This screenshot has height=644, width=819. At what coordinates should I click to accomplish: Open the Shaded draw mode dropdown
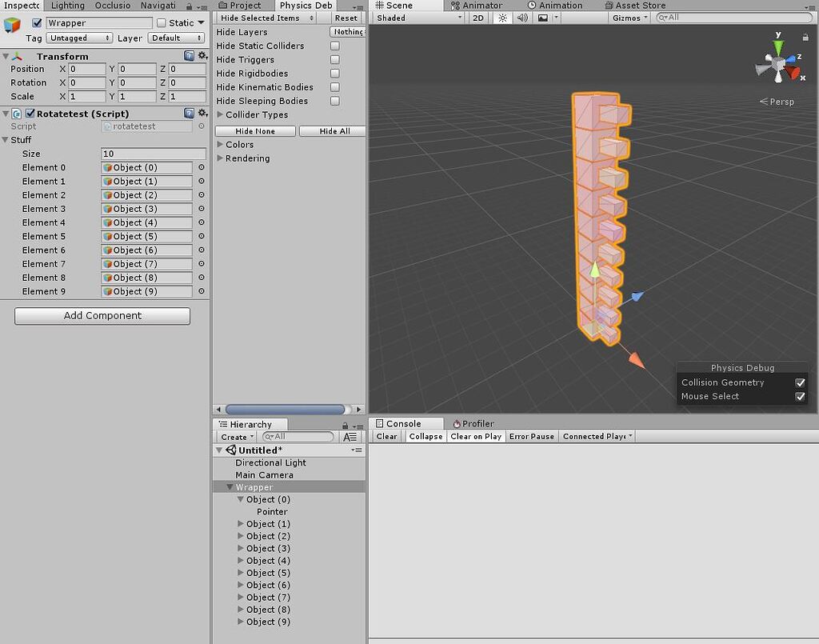point(415,17)
